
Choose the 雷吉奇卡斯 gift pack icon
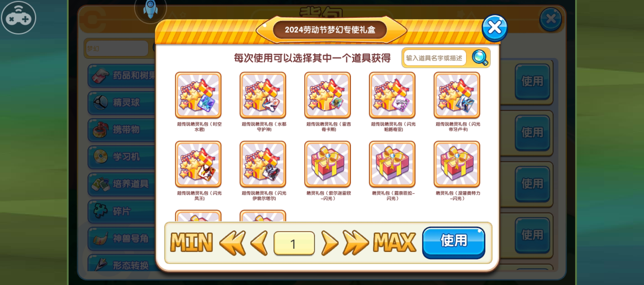click(327, 95)
